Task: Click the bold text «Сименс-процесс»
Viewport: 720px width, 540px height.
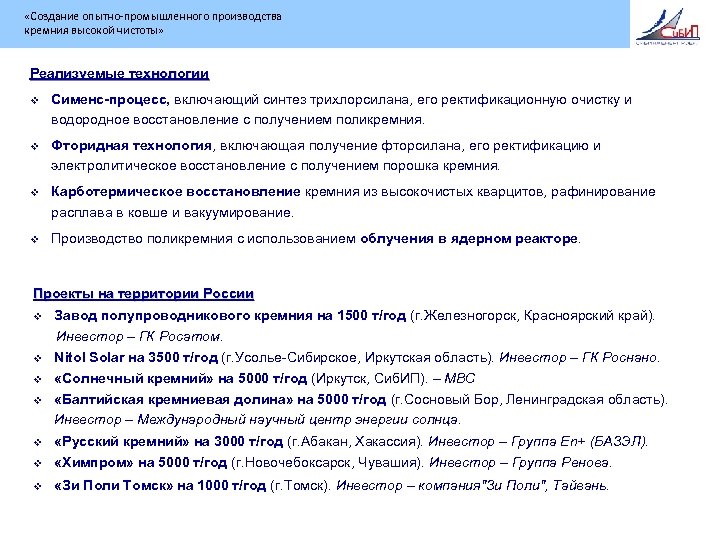Action: pyautogui.click(x=110, y=100)
